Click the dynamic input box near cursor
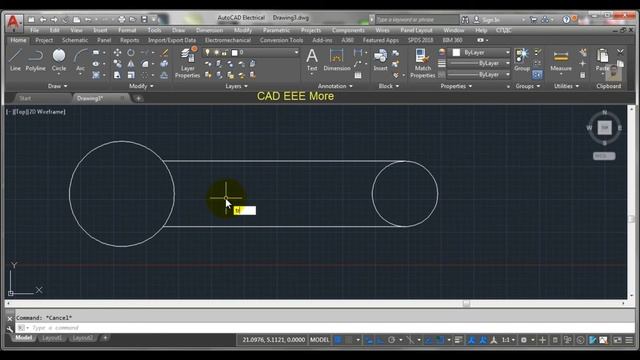This screenshot has width=640, height=360. pos(244,210)
